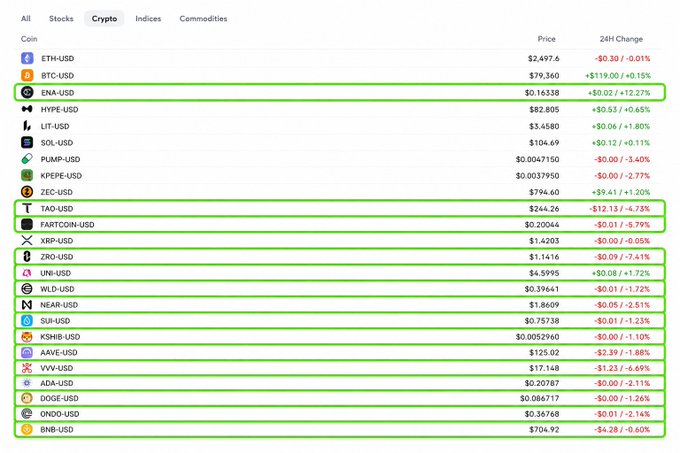
Task: Click the $0.16338 ENA price
Action: pyautogui.click(x=542, y=93)
